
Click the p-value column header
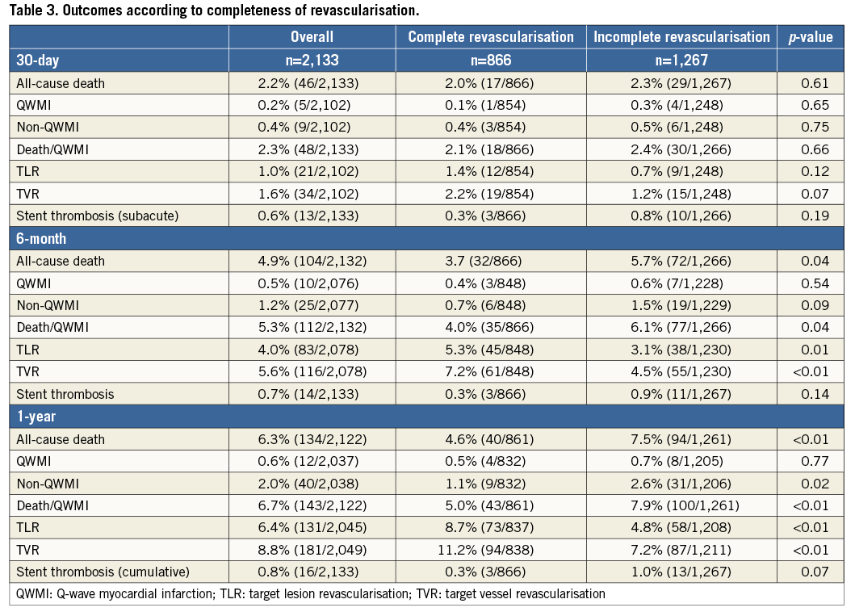pos(810,37)
